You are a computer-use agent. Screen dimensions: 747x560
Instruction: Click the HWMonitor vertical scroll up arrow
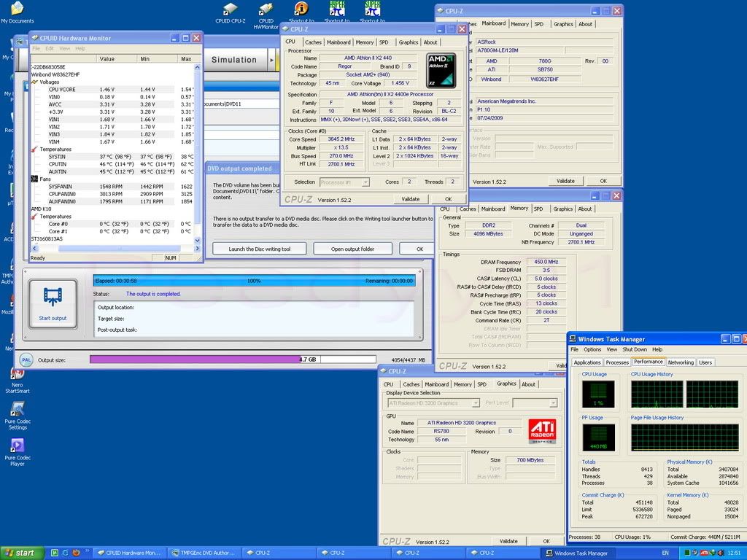point(197,68)
